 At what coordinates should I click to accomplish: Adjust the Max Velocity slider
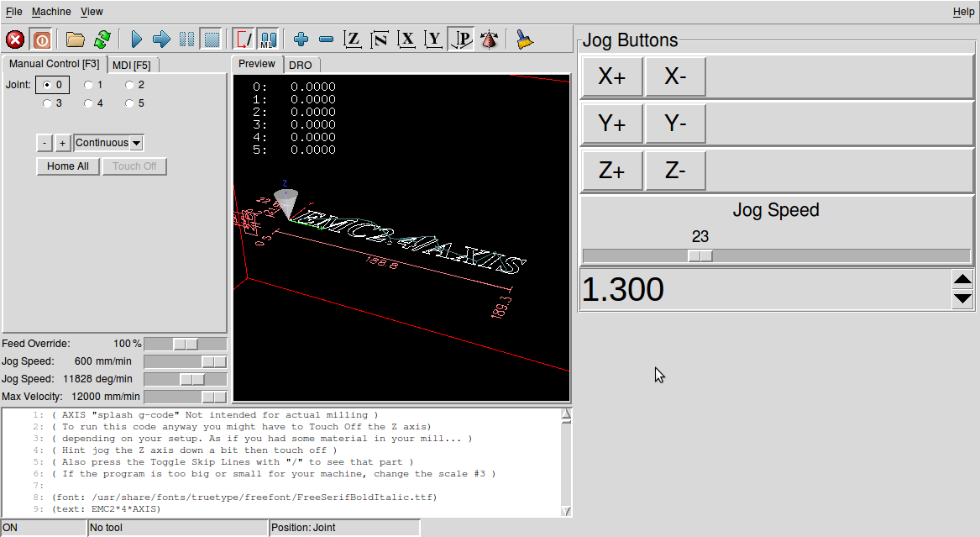tap(186, 397)
